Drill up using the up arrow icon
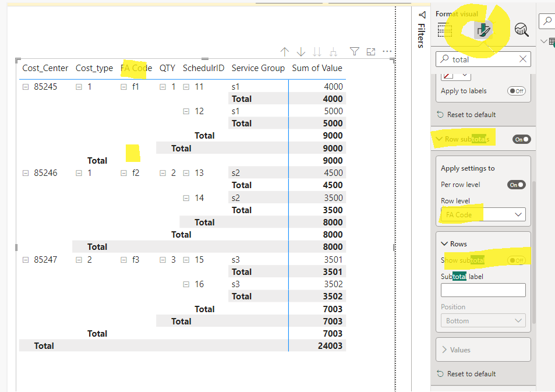 point(285,52)
